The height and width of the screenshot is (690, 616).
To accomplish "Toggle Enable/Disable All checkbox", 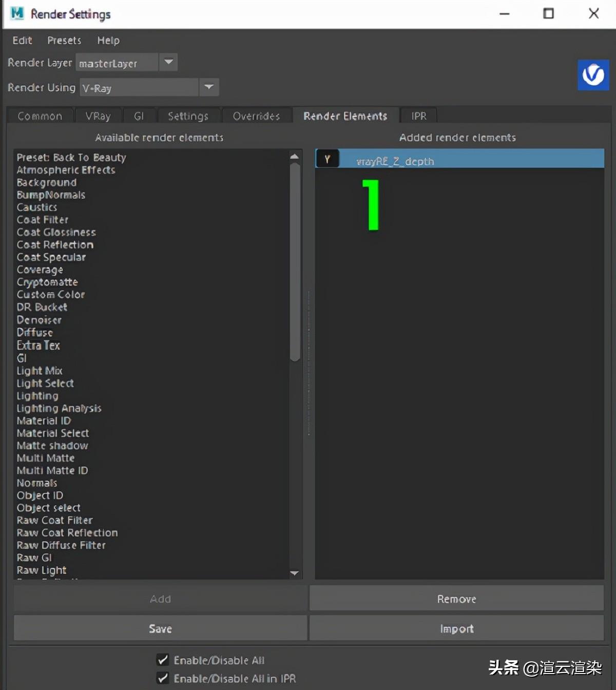I will [163, 660].
